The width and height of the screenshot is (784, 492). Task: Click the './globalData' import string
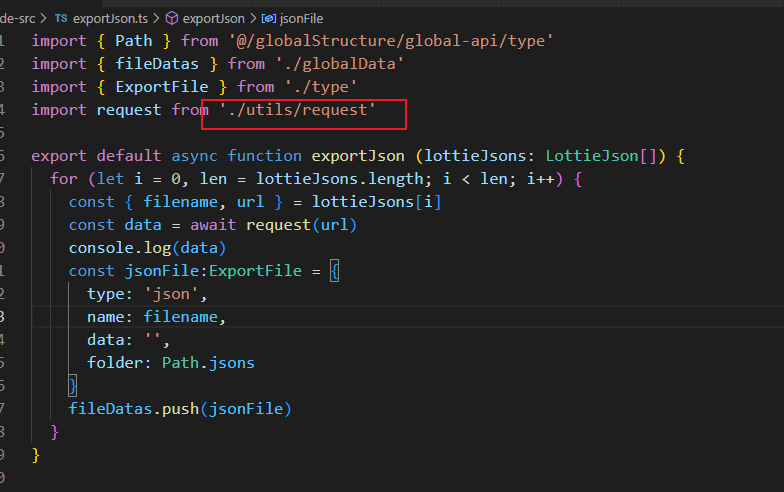[340, 64]
